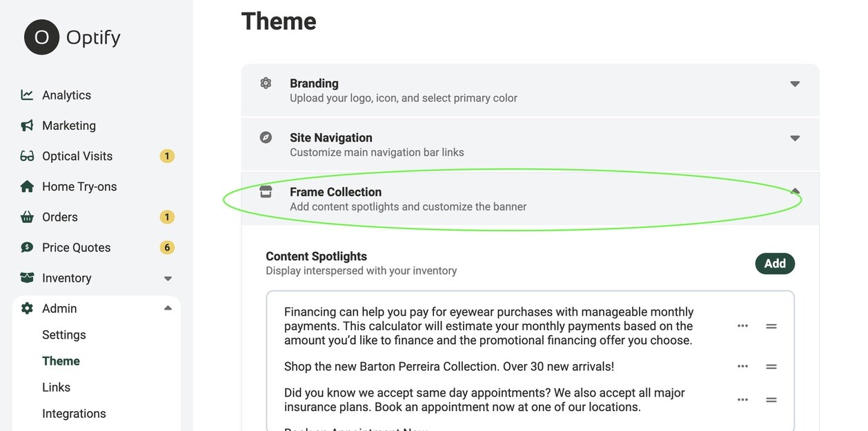Click the Orders basket icon
The width and height of the screenshot is (868, 431).
tap(27, 217)
